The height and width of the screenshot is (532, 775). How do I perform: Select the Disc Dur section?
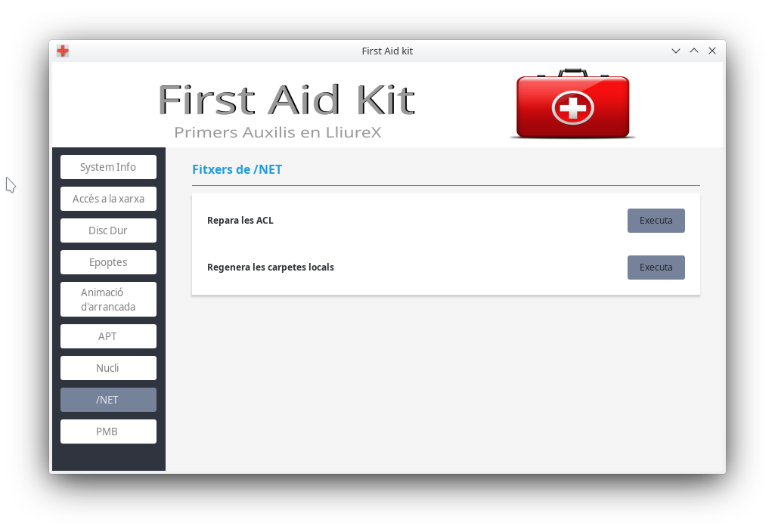(108, 230)
